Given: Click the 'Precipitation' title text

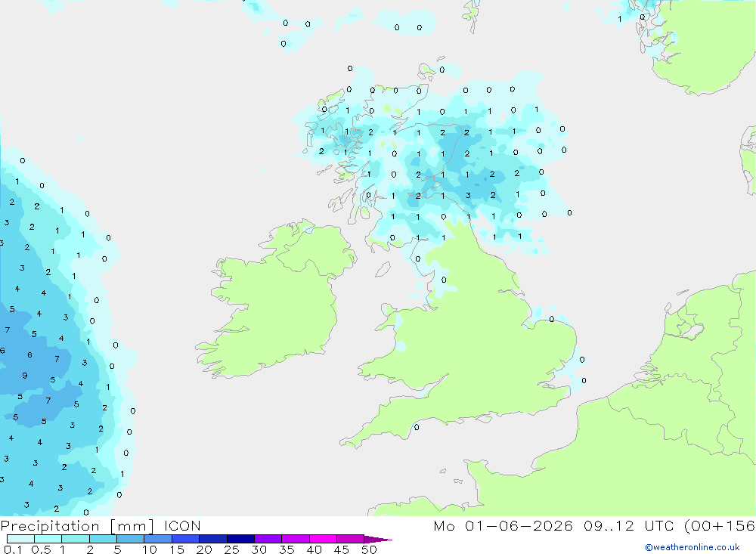Looking at the screenshot, I should [50, 526].
